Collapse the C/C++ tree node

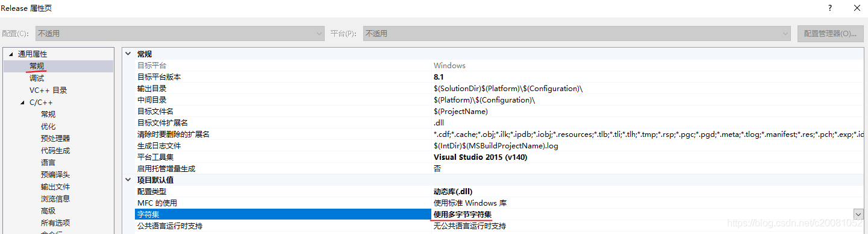[22, 103]
